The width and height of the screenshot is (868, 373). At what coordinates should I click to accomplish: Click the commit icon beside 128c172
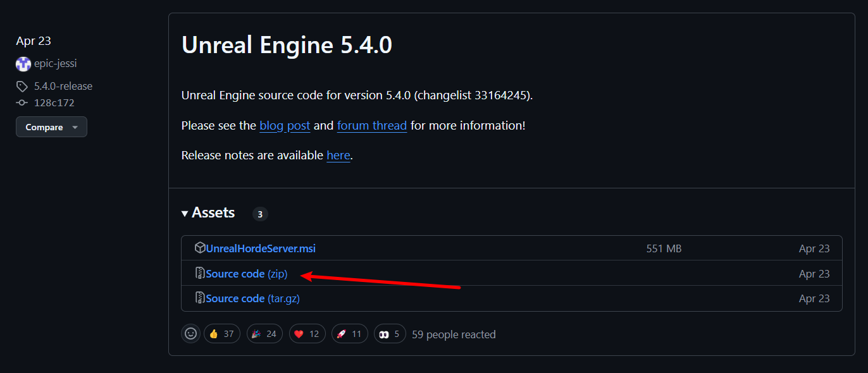click(x=22, y=102)
